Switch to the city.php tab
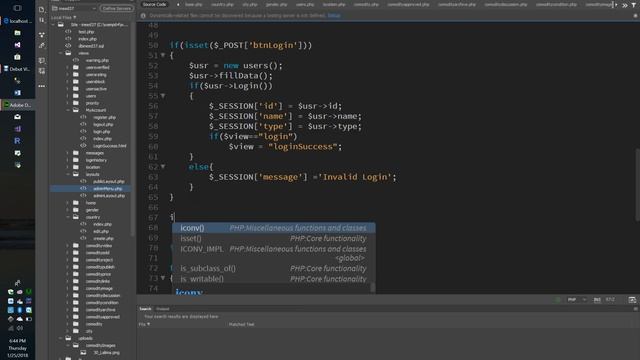The image size is (640, 360). tap(249, 4)
